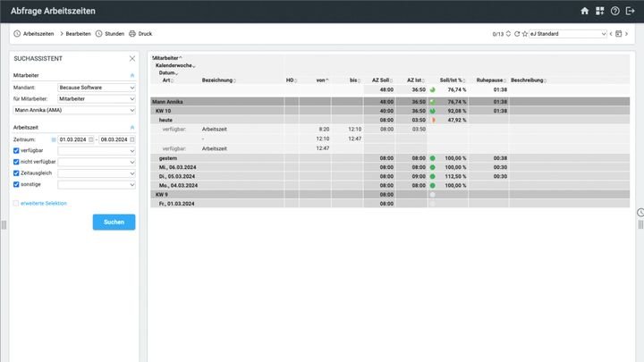Open the Bearbeiten menu

click(x=75, y=34)
